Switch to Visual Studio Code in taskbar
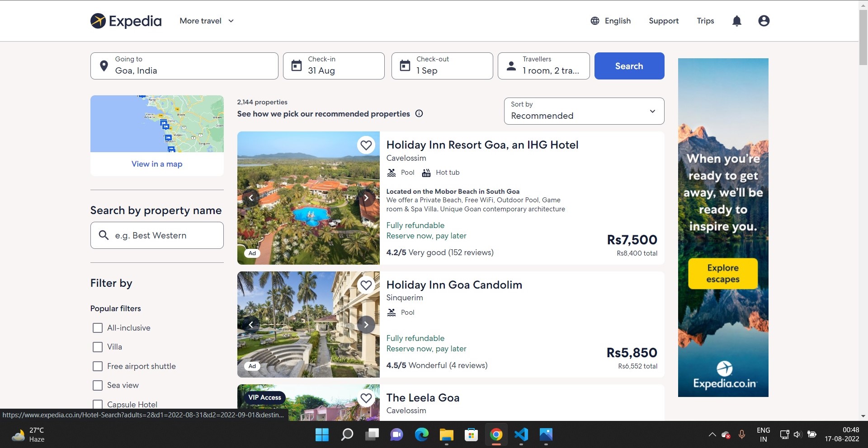Viewport: 868px width, 448px height. pyautogui.click(x=521, y=434)
